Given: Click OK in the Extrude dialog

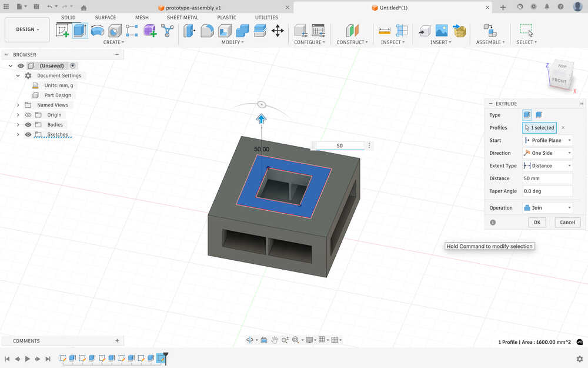Looking at the screenshot, I should coord(537,223).
